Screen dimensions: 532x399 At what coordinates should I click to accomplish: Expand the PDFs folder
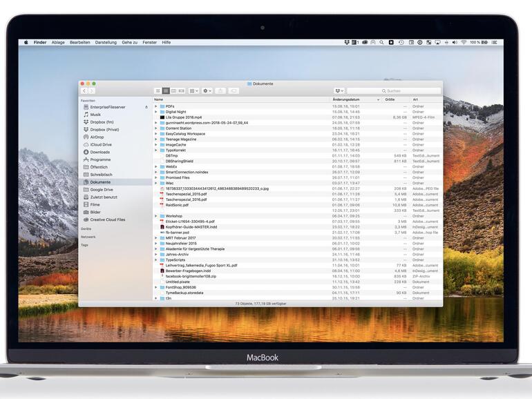tap(156, 106)
